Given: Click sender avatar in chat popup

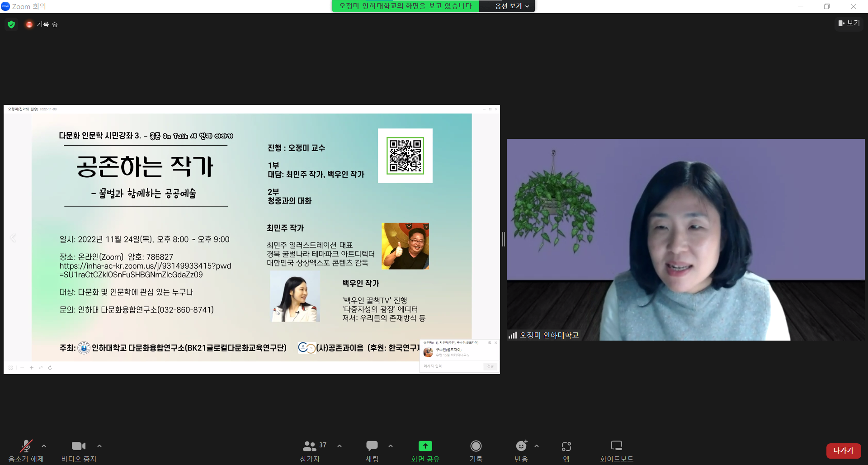Looking at the screenshot, I should (428, 352).
